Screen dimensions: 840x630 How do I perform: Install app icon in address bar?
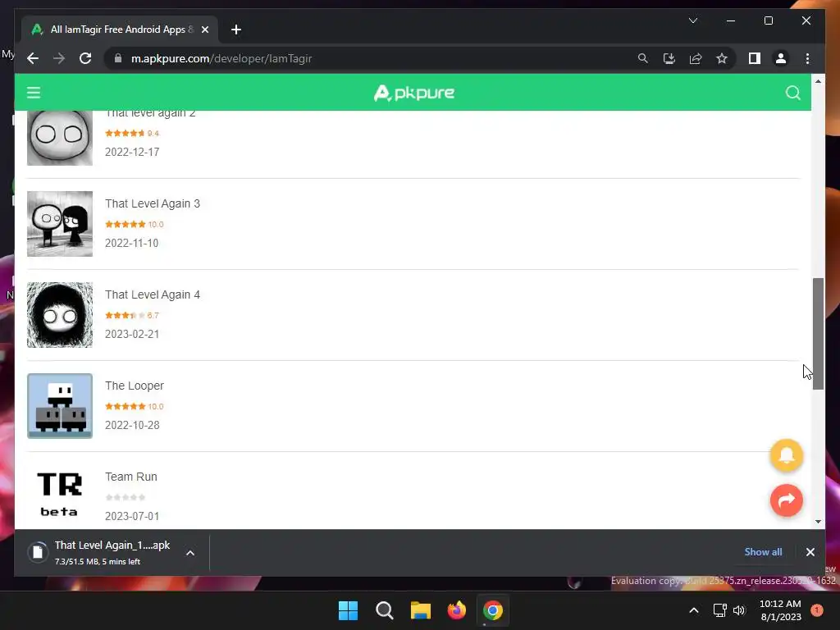(669, 58)
